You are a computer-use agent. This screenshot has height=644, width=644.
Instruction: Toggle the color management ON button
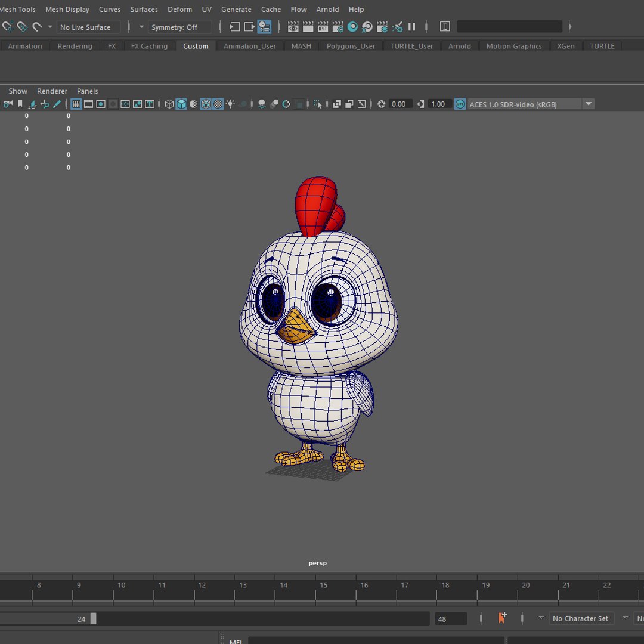click(x=460, y=104)
